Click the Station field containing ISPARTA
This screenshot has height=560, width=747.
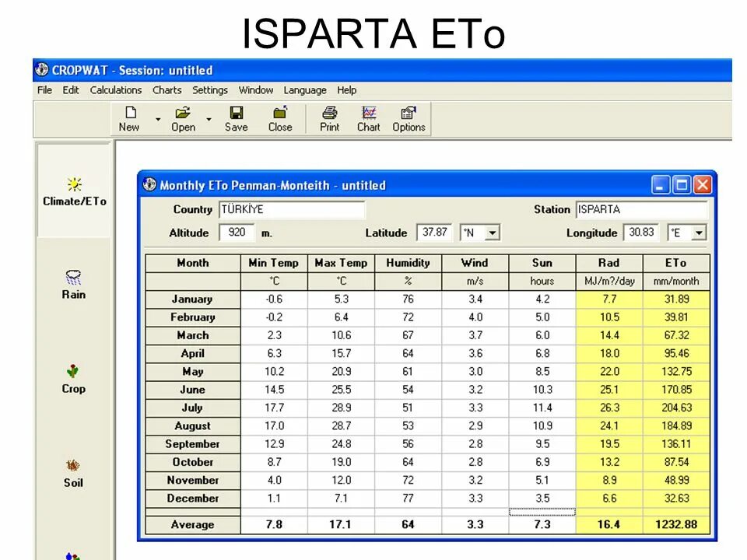[642, 209]
